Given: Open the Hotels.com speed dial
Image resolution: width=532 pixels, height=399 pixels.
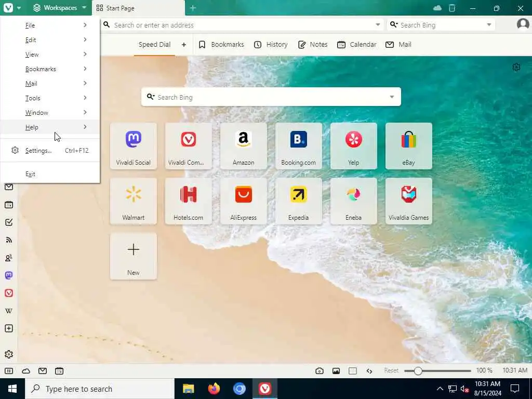Looking at the screenshot, I should [188, 201].
